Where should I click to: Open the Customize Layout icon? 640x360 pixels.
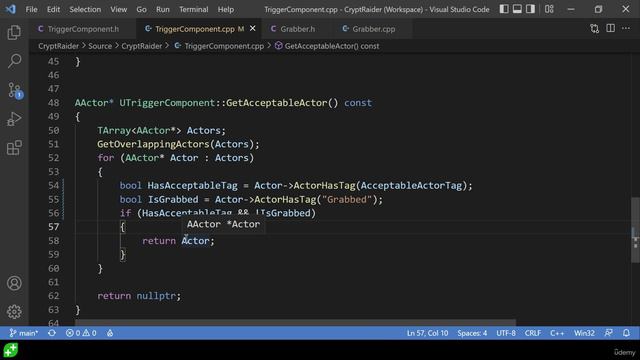(549, 9)
